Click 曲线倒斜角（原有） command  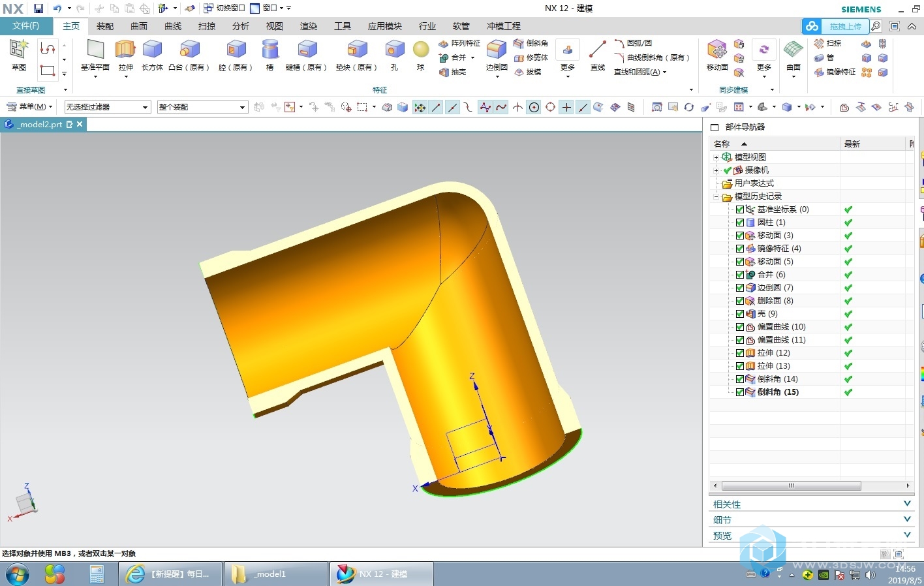653,57
